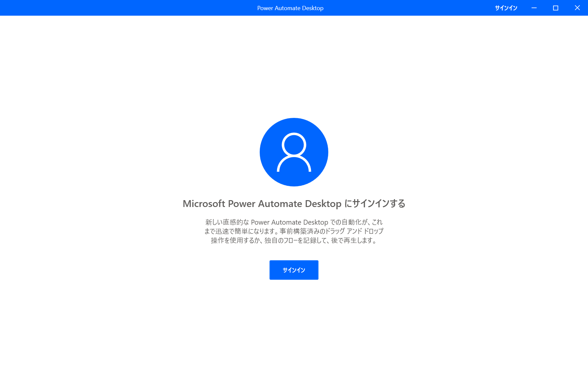Select the white person silhouette's head

[x=294, y=144]
